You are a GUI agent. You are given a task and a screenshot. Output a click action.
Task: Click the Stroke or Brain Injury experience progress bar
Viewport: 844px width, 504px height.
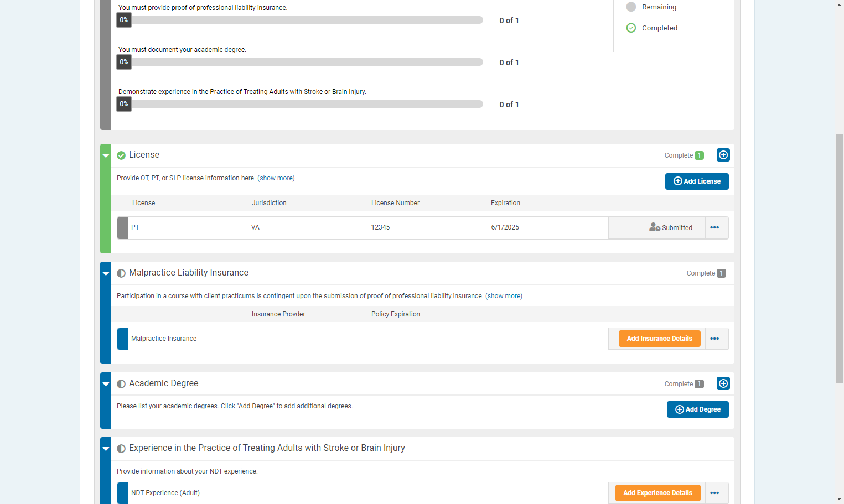[x=299, y=104]
